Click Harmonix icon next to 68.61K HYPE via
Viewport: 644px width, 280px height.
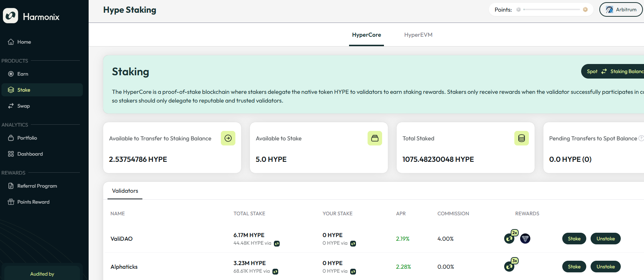275,272
